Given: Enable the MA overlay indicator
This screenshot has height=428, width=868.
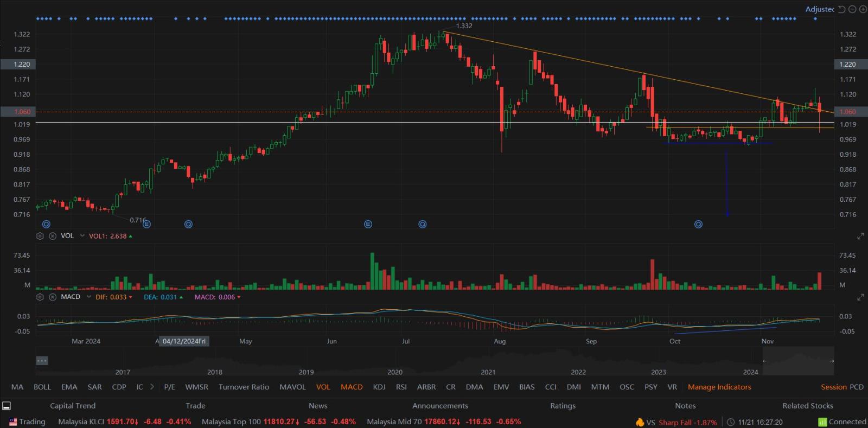Looking at the screenshot, I should [17, 387].
